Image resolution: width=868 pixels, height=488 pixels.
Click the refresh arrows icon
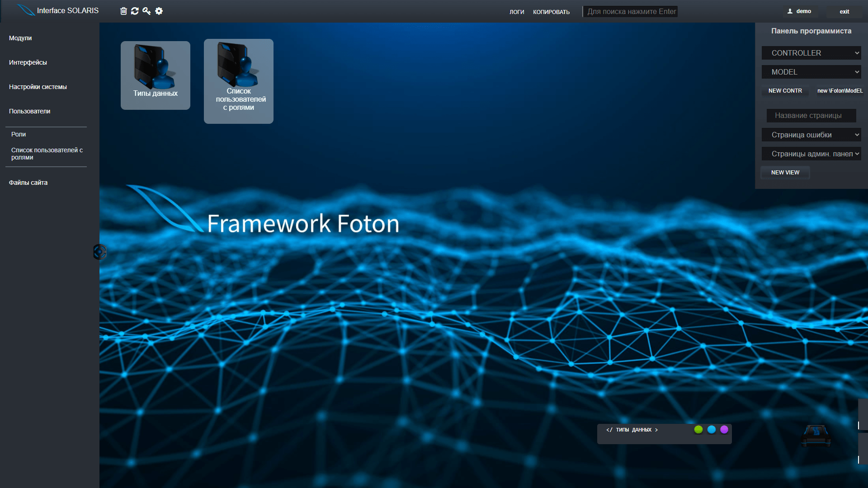[x=135, y=11]
